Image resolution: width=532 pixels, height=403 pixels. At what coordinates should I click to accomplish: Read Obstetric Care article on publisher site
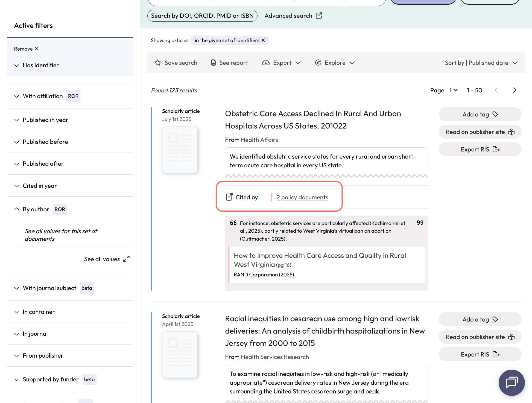point(480,132)
